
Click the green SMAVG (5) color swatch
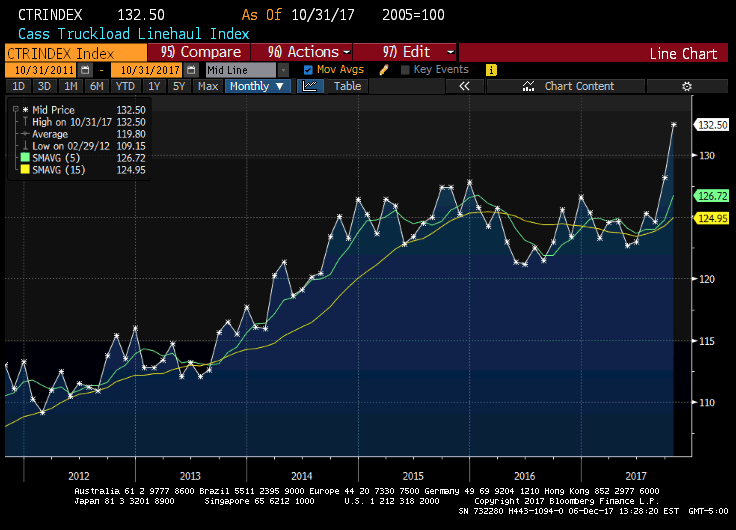point(25,158)
